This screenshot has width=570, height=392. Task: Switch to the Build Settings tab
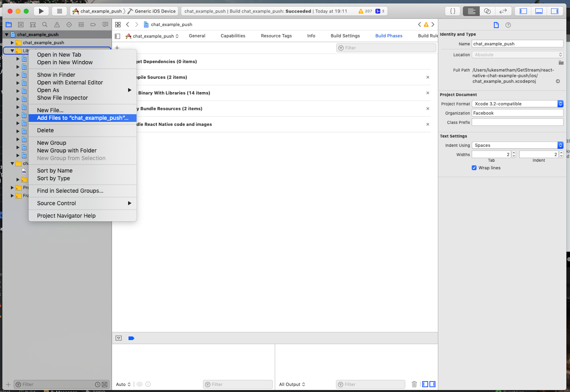click(x=345, y=36)
